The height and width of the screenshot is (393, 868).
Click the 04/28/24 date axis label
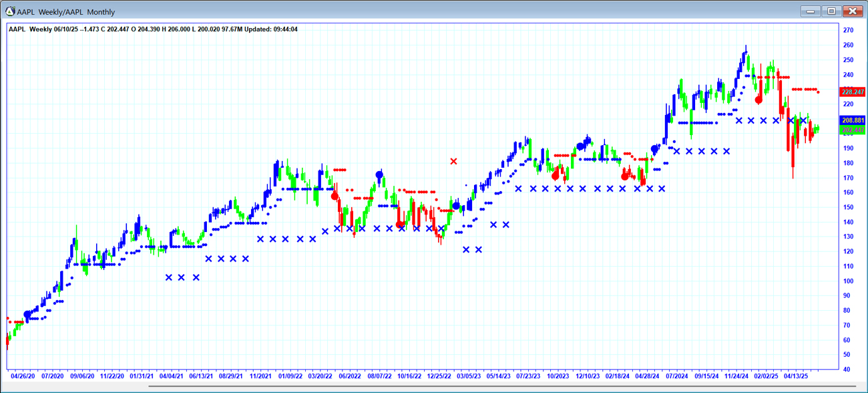(647, 376)
